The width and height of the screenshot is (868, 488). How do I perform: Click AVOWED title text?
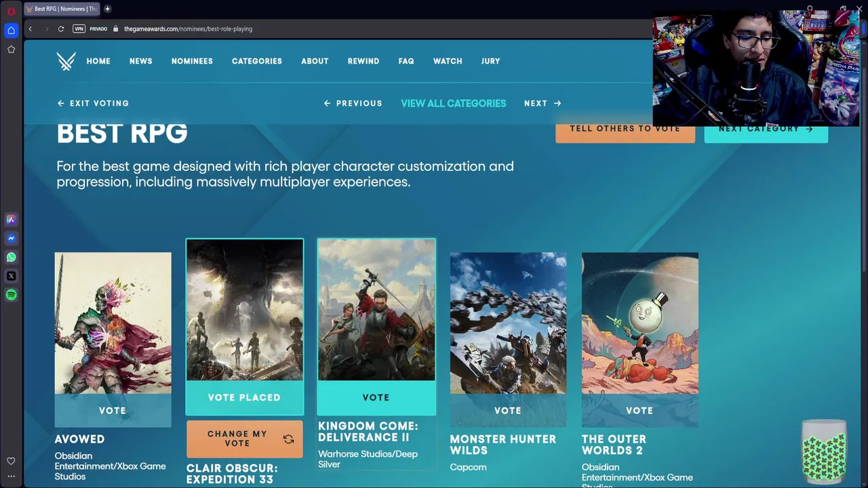(79, 439)
